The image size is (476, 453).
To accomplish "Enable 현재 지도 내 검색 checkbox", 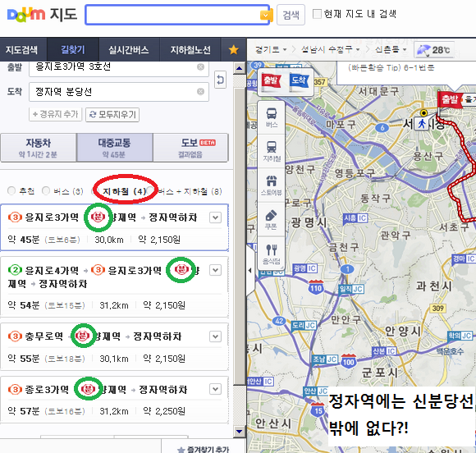I will click(317, 14).
